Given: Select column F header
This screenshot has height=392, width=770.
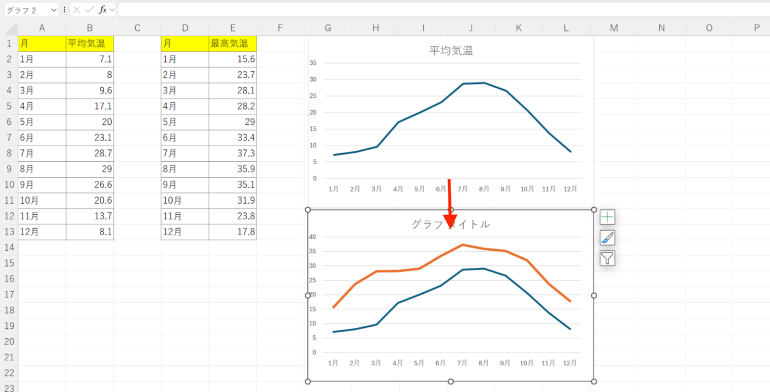Looking at the screenshot, I should [280, 28].
